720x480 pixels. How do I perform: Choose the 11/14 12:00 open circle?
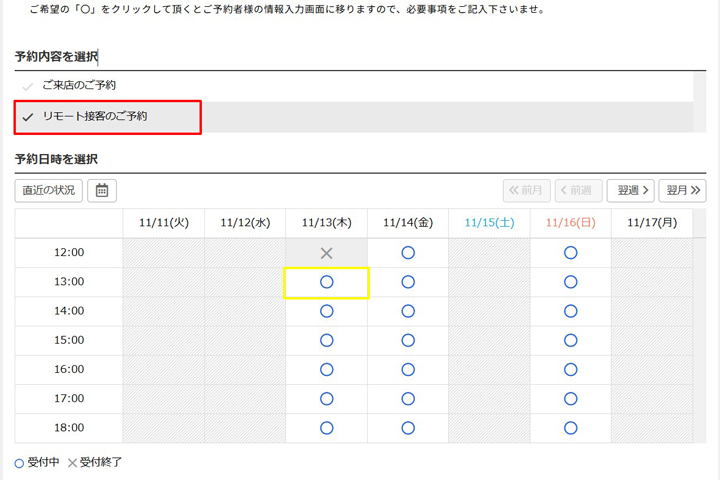[408, 253]
